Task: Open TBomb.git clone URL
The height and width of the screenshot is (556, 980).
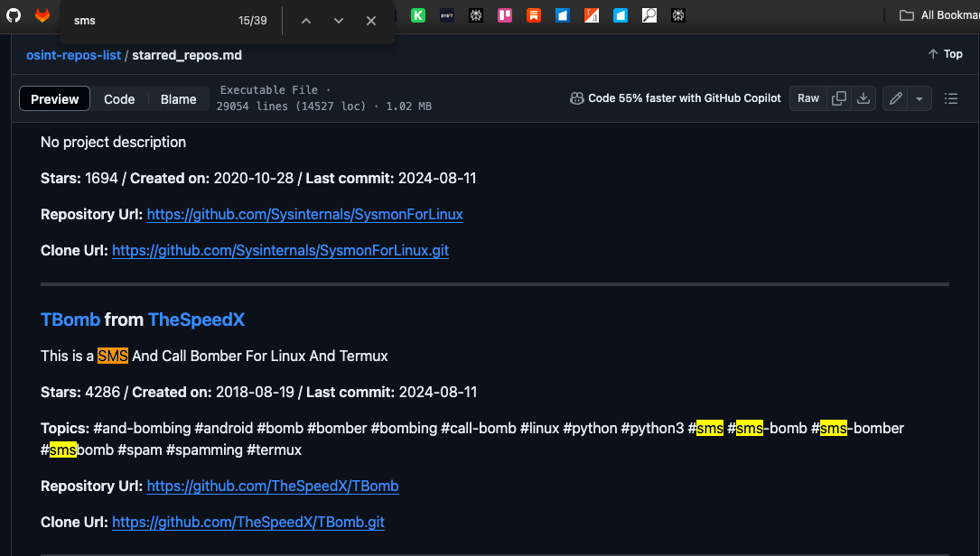Action: coord(248,523)
